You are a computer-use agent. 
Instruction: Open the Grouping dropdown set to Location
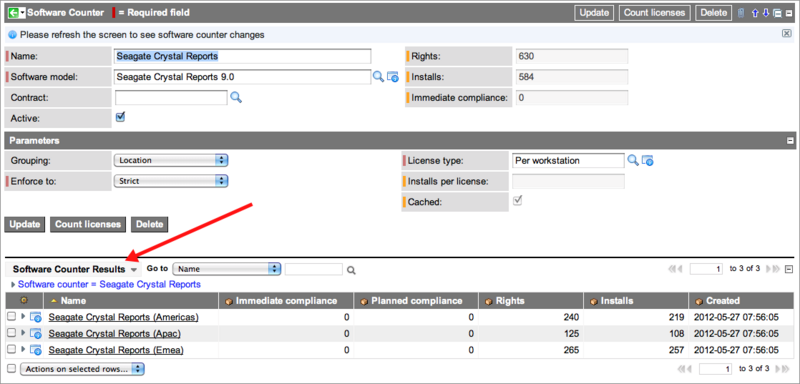pos(170,160)
